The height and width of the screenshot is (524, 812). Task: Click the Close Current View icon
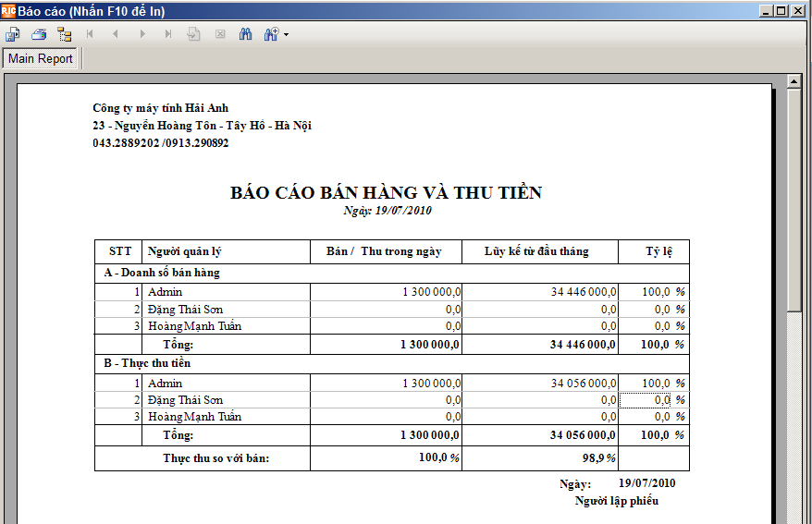pyautogui.click(x=220, y=34)
